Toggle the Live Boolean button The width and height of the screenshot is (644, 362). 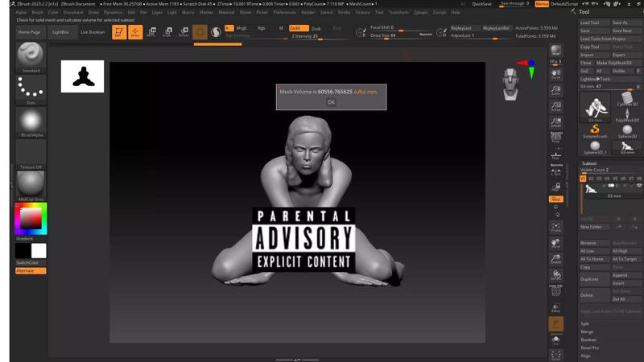[93, 32]
